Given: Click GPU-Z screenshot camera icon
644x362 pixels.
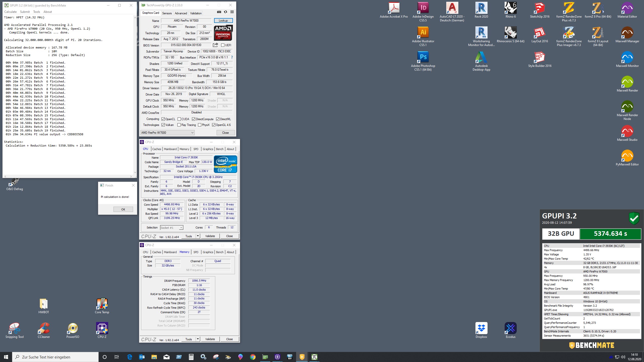Looking at the screenshot, I should tap(219, 12).
